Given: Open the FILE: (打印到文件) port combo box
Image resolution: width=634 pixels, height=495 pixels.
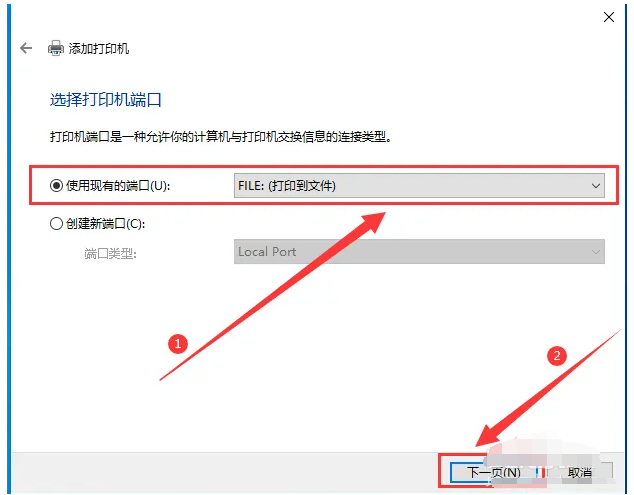Looking at the screenshot, I should pos(419,186).
